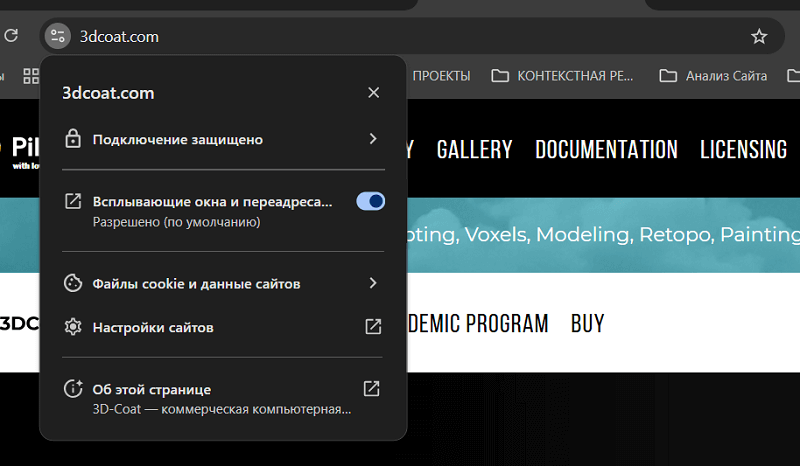Go to the LICENSING page
This screenshot has height=466, width=800.
743,150
